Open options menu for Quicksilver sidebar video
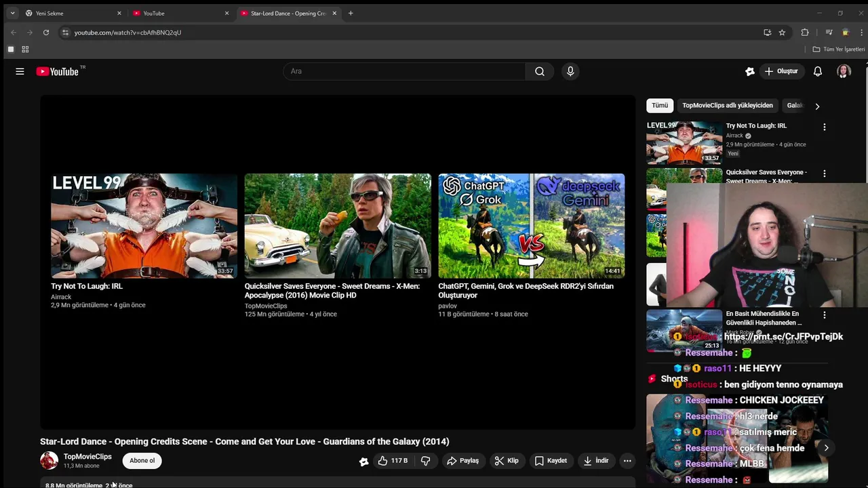868x488 pixels. [825, 174]
